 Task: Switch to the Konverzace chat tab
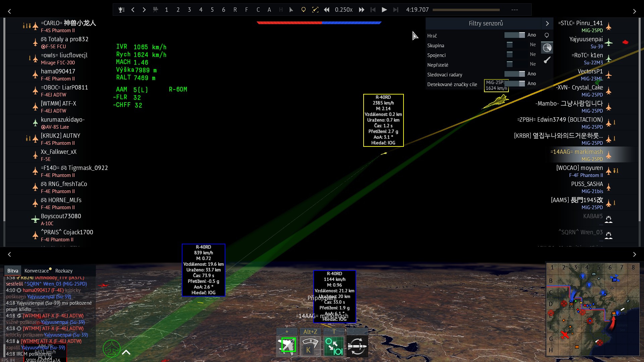click(37, 271)
